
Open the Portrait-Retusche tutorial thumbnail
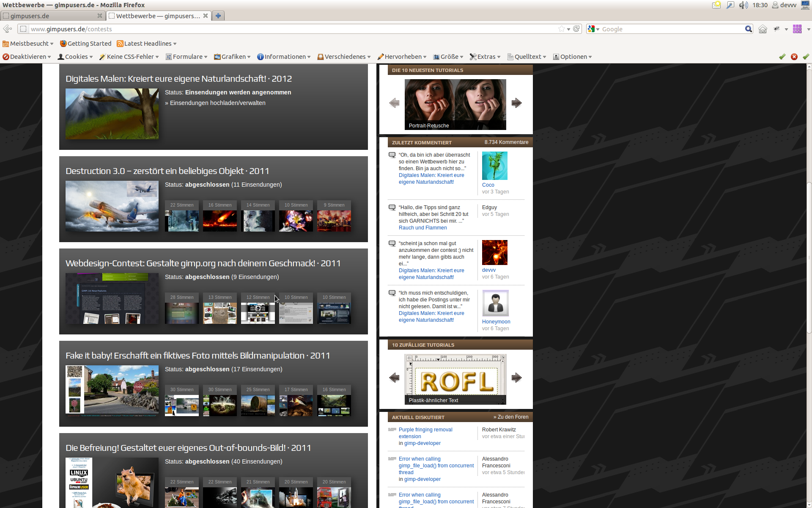coord(455,105)
